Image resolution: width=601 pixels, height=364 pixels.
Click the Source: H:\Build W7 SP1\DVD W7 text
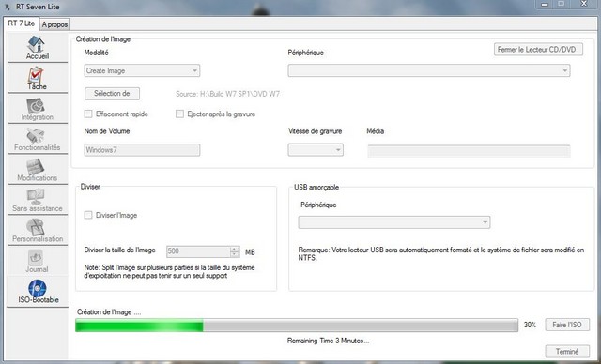tap(227, 94)
